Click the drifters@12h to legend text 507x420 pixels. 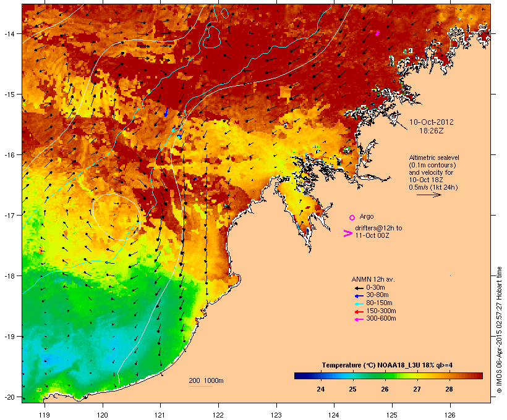378,228
